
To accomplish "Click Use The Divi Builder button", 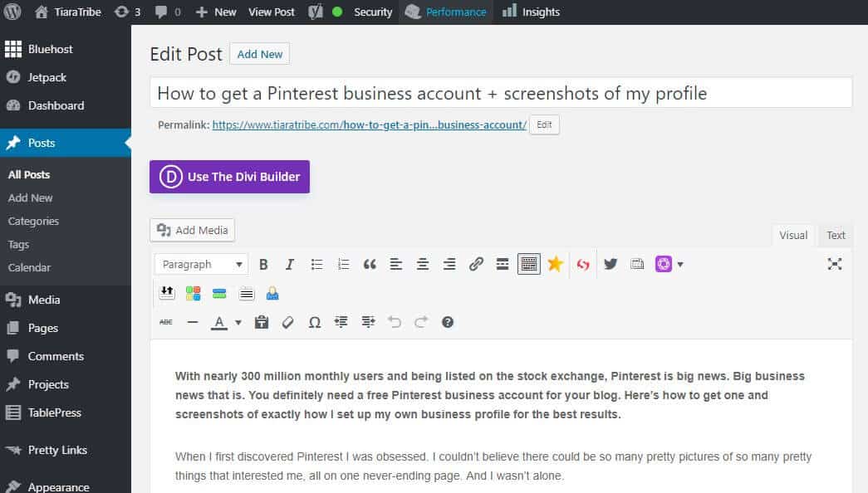I will click(229, 177).
